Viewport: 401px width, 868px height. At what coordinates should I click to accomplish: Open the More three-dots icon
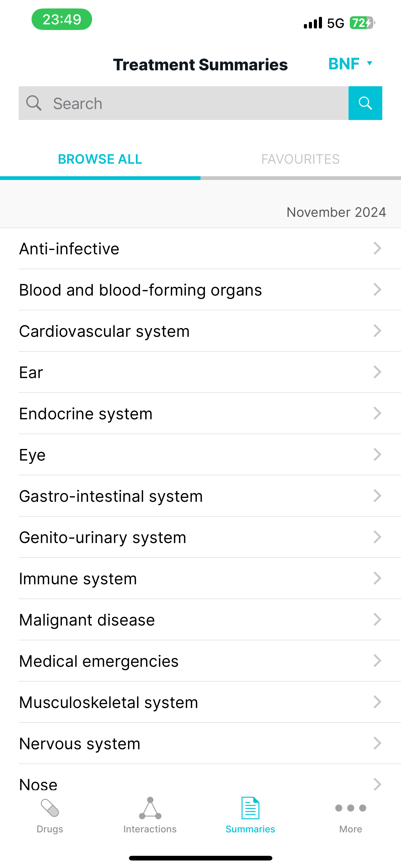point(350,808)
